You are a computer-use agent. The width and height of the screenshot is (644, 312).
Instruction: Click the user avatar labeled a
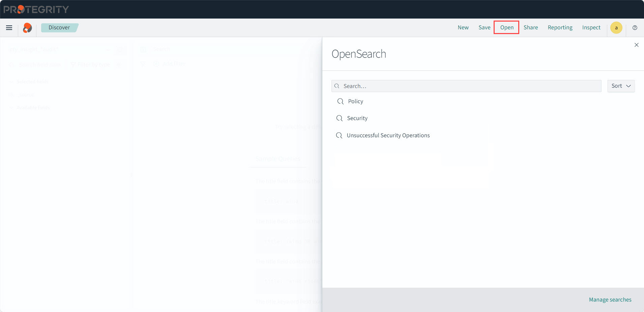pyautogui.click(x=616, y=28)
